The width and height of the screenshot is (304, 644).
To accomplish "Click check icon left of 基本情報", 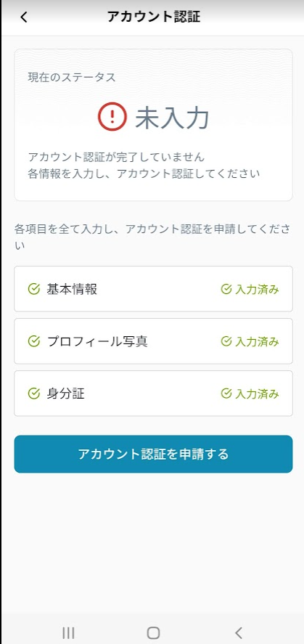I will [x=34, y=289].
